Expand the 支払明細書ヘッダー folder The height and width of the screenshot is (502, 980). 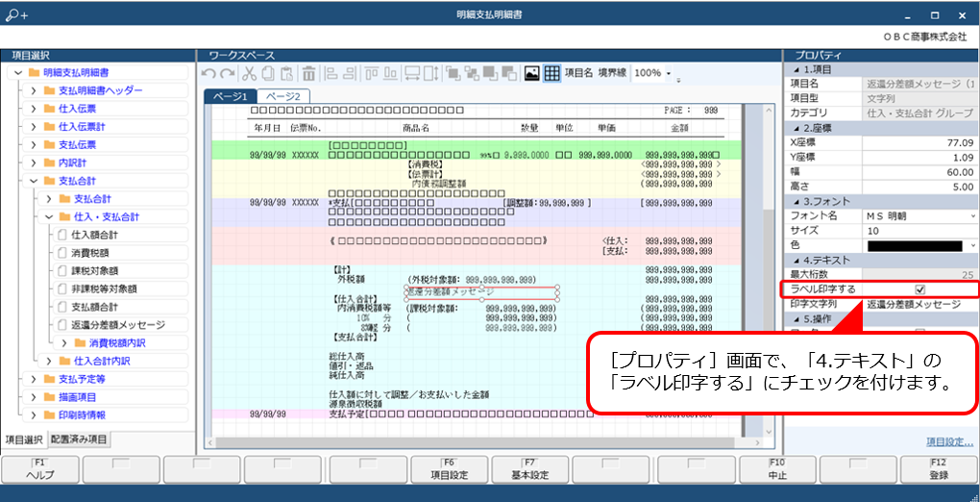33,90
